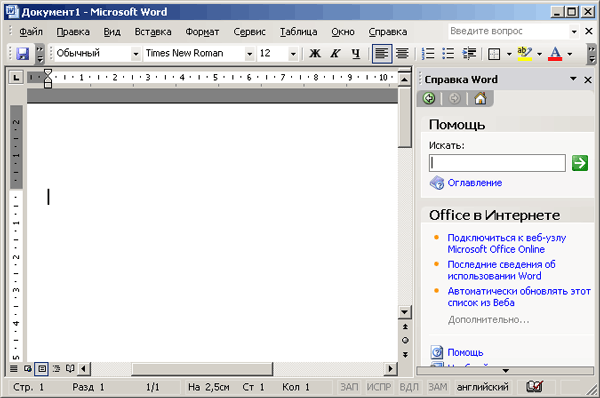
Task: Click the spelling status book icon
Action: [534, 387]
